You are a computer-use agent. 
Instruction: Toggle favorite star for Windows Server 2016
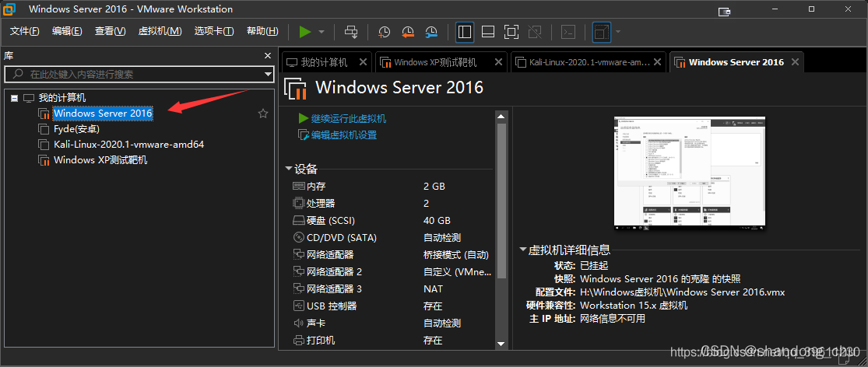(263, 114)
